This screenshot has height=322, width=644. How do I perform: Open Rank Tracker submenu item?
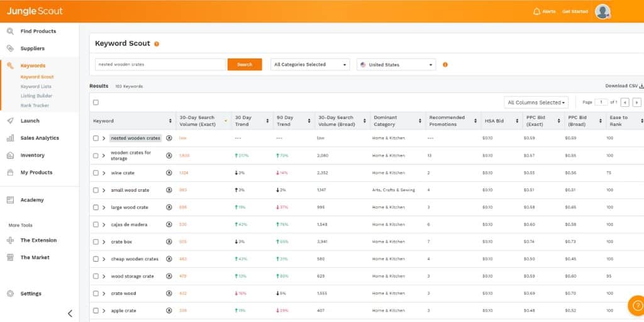[x=35, y=105]
